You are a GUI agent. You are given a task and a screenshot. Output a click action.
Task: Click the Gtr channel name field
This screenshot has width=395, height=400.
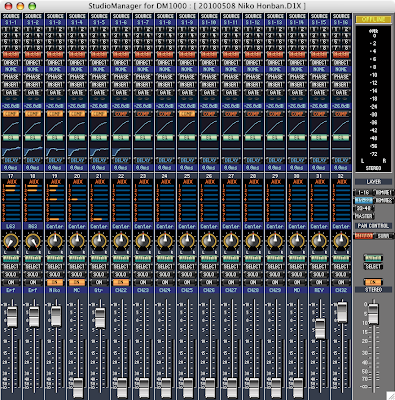click(99, 290)
